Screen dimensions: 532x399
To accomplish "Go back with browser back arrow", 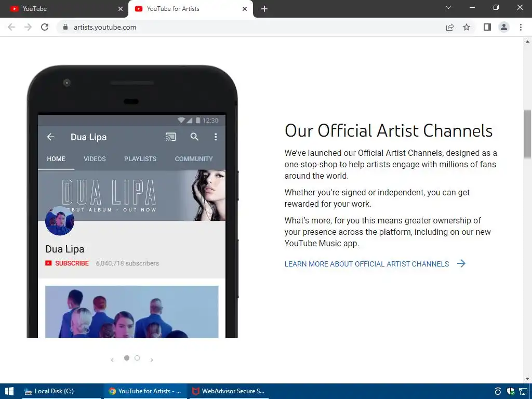I will coord(11,27).
